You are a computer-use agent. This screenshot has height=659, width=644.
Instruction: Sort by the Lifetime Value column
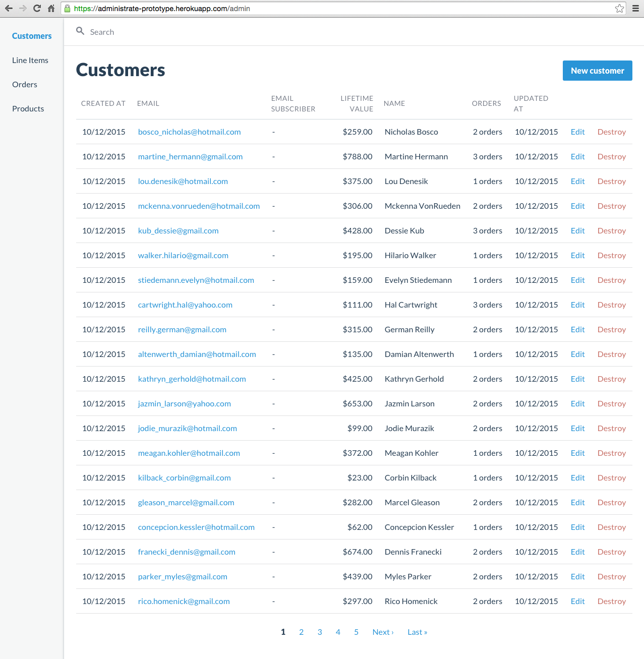pyautogui.click(x=357, y=103)
